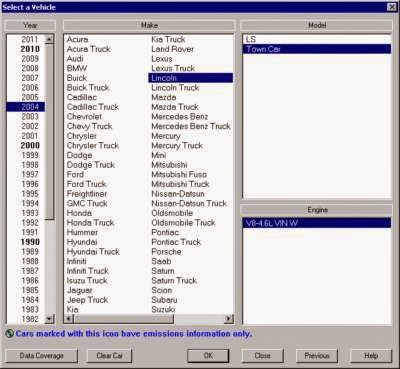Select year 1995
Screen dimensions: 400x369
(x=30, y=194)
